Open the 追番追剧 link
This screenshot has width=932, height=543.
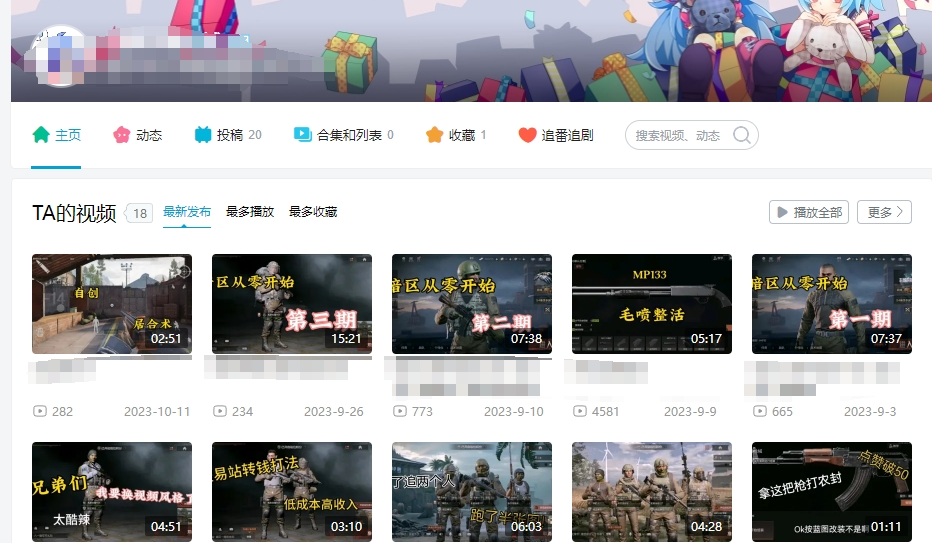(x=567, y=135)
